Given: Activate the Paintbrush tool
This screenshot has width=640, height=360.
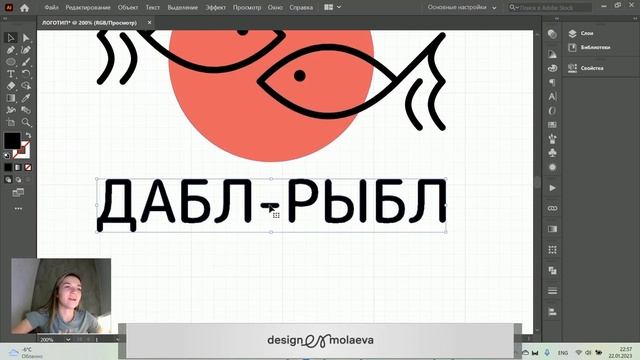Looking at the screenshot, I should tap(26, 62).
